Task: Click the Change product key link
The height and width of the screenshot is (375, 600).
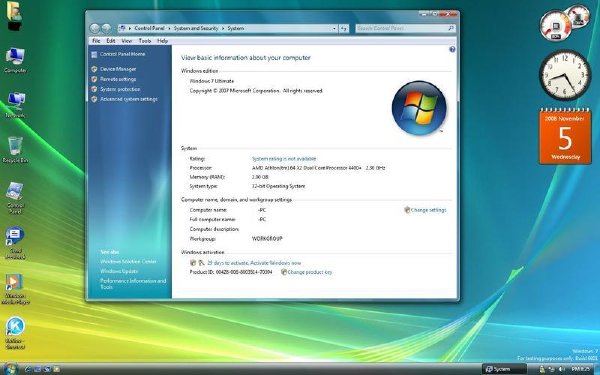Action: click(x=310, y=272)
